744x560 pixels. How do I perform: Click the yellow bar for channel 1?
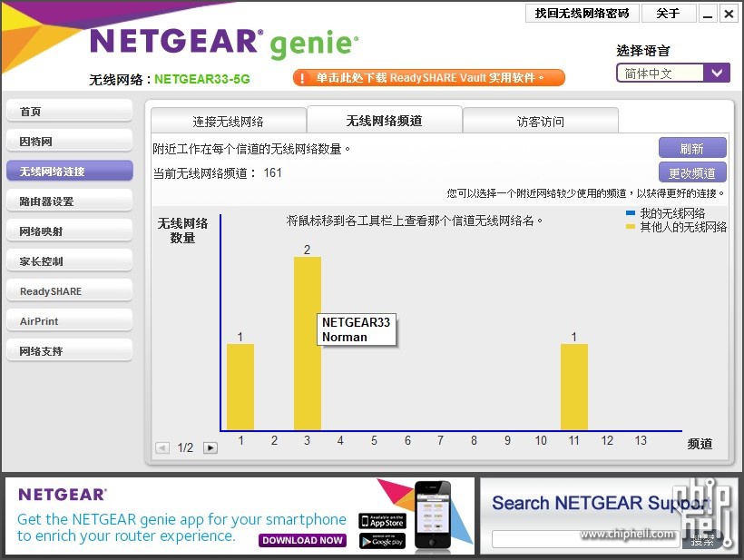240,387
